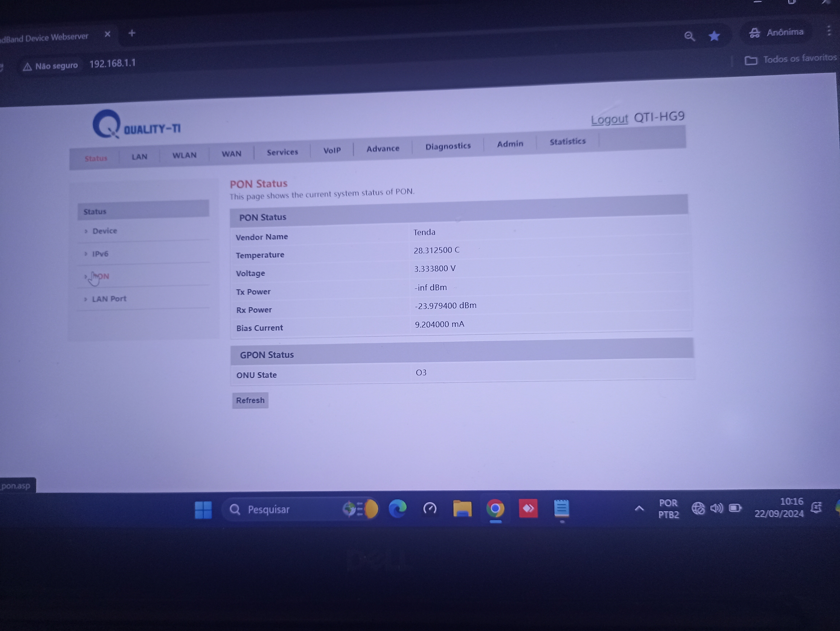Show hidden tray icons chevron
Screen dimensions: 840x631
pos(639,508)
